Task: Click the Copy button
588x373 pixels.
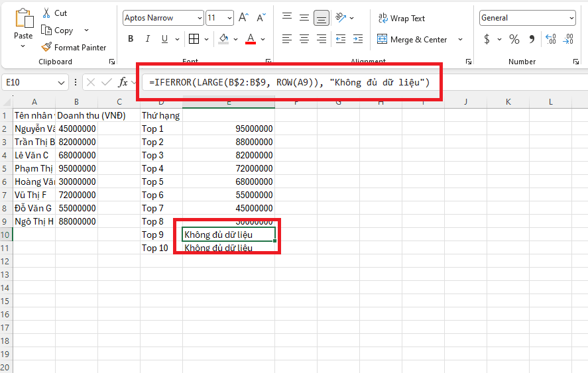Action: 57,30
